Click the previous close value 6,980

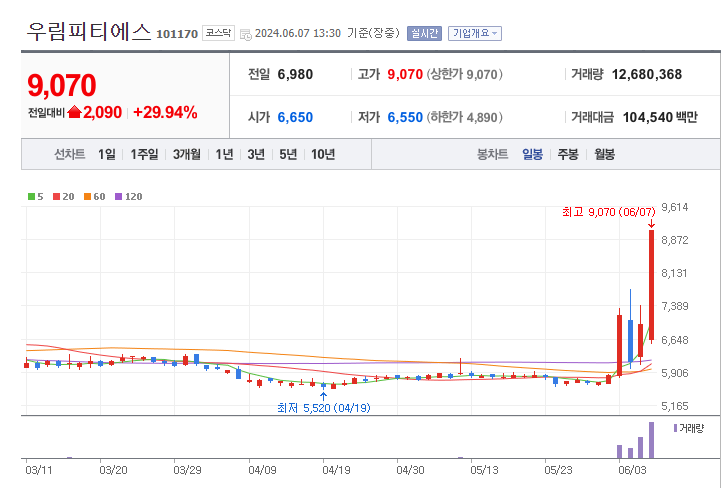(295, 75)
